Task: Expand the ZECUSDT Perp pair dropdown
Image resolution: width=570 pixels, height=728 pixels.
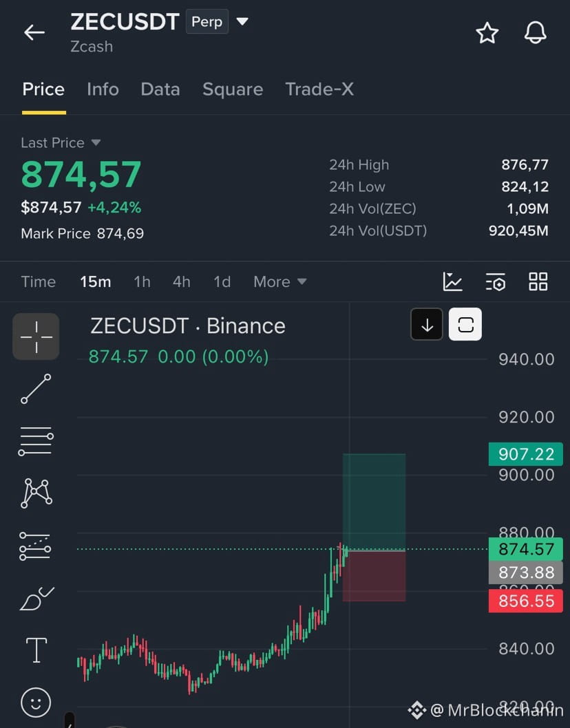Action: (242, 21)
